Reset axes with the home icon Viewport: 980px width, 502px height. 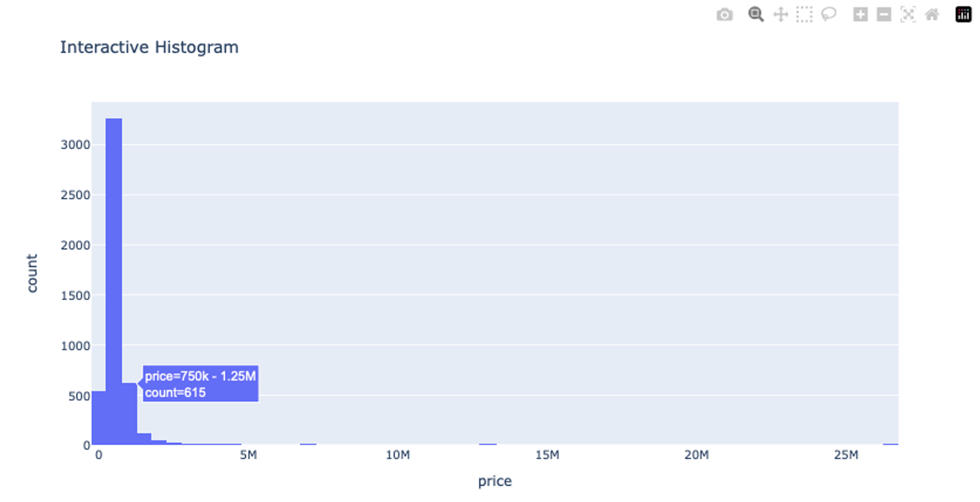(931, 15)
